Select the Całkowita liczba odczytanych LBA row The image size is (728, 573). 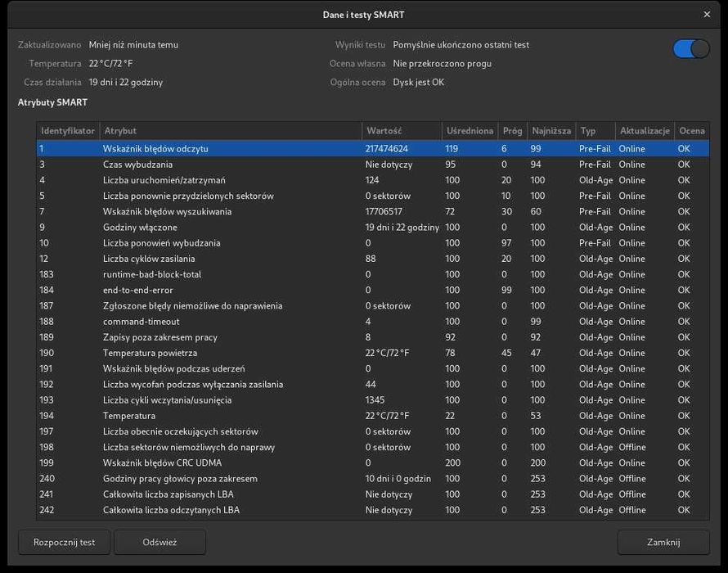tap(171, 511)
